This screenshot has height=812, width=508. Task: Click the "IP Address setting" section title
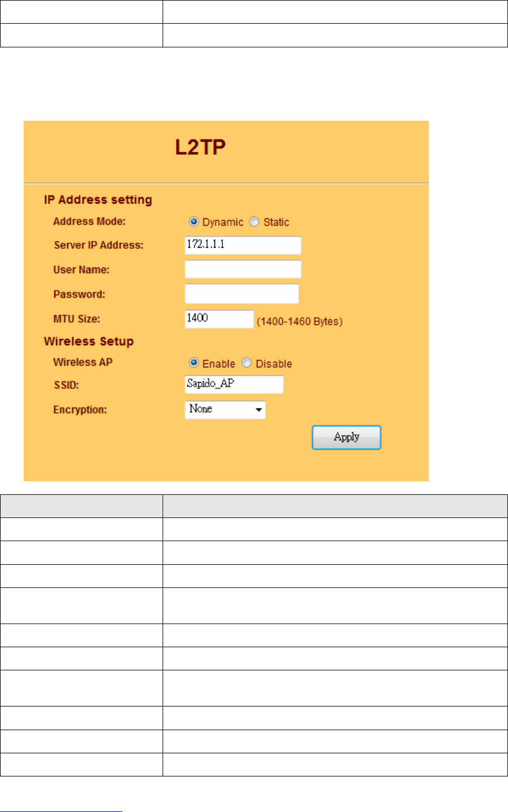click(98, 200)
